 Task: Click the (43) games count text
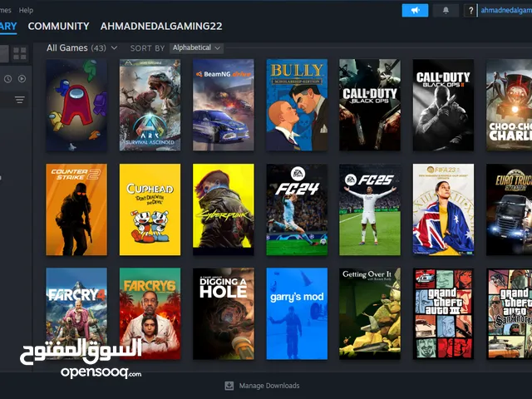98,48
